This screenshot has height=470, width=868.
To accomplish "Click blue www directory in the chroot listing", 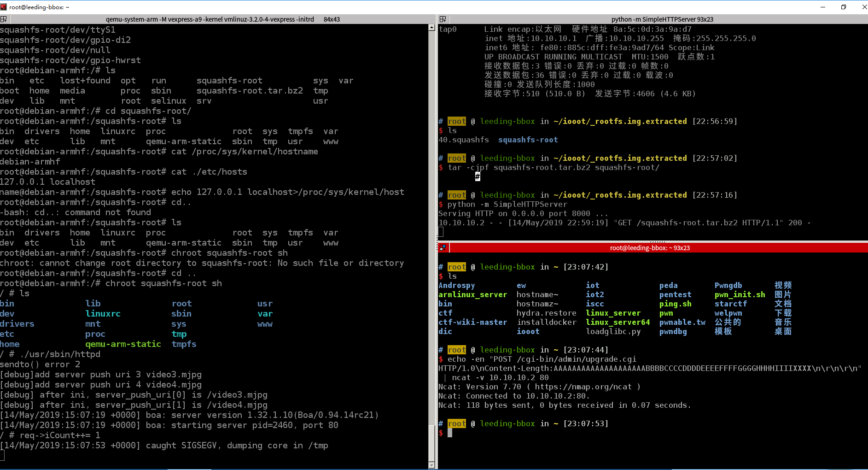I will (x=265, y=324).
